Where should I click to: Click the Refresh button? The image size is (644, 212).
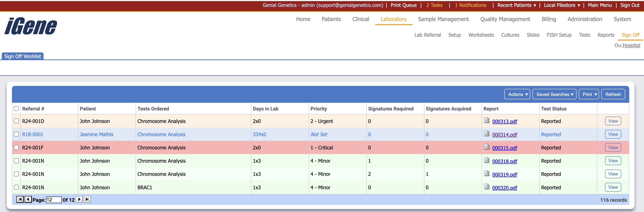[x=613, y=94]
